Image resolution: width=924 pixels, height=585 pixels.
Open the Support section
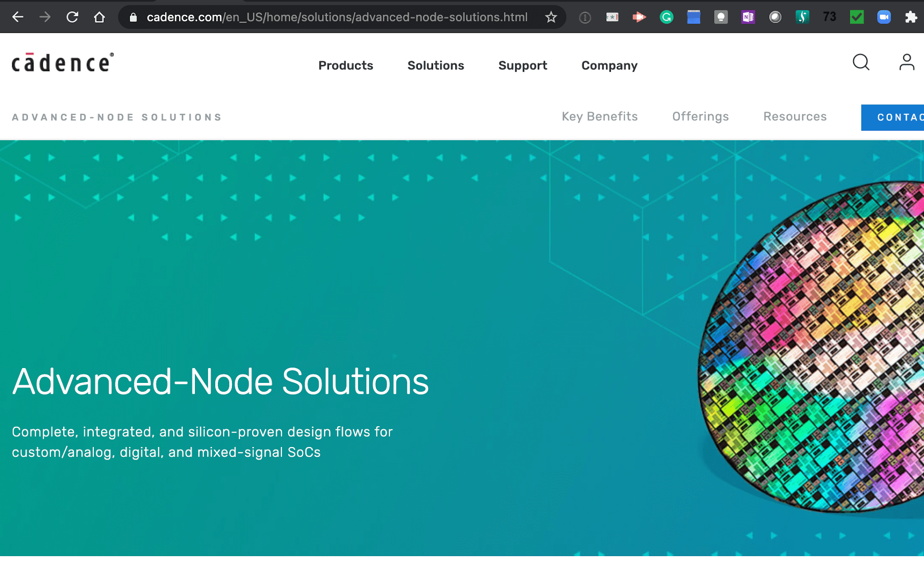tap(522, 65)
